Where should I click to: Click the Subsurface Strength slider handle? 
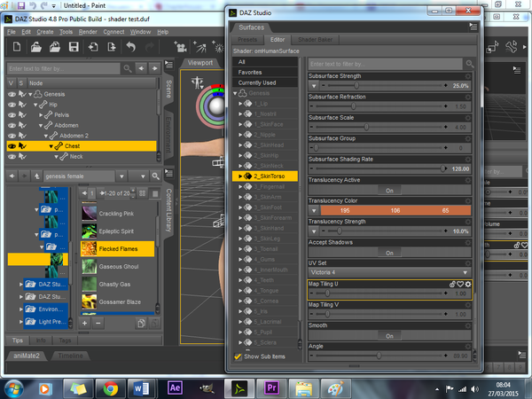[x=356, y=85]
